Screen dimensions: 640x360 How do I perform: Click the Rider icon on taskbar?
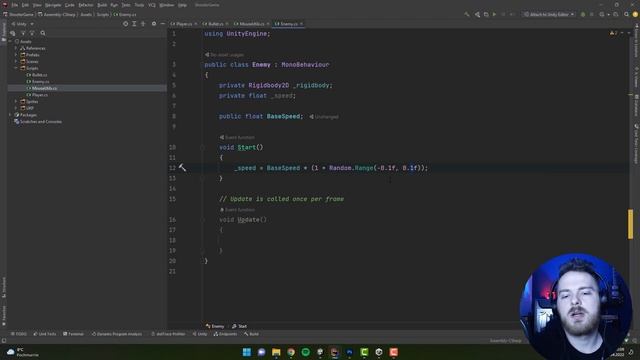coord(335,352)
